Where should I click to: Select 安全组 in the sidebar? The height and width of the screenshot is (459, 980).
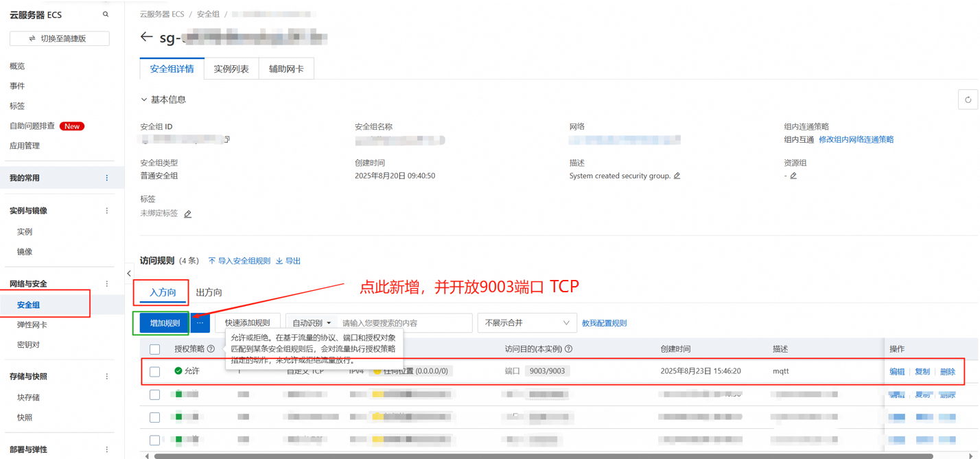29,305
